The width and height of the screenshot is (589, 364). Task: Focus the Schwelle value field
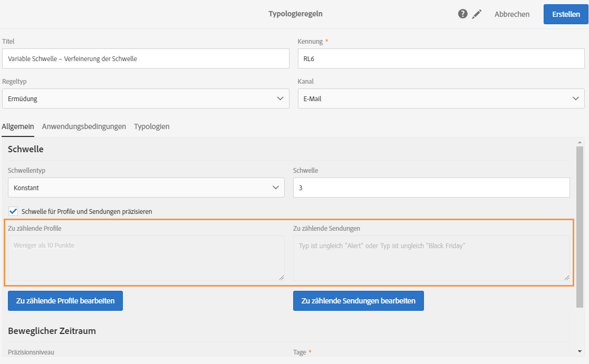(431, 188)
